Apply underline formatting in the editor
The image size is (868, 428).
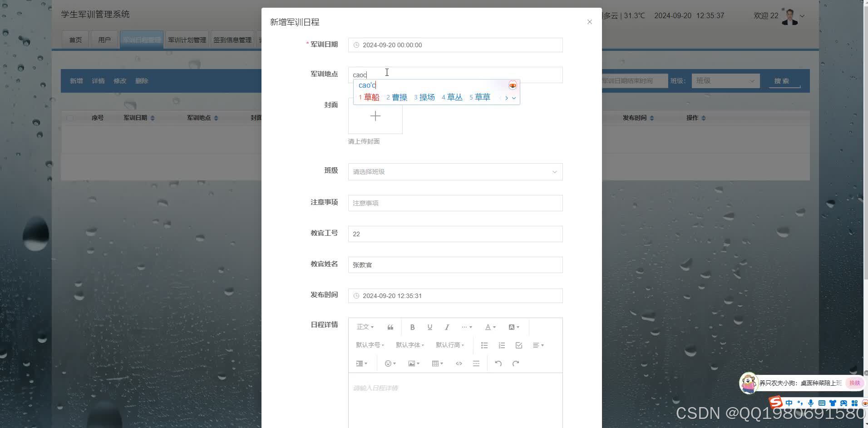coord(429,327)
